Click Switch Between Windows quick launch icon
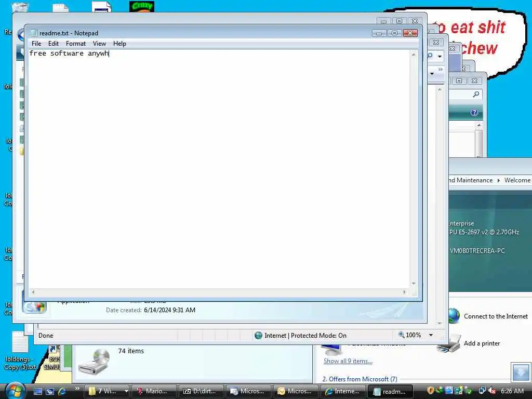 [50, 391]
